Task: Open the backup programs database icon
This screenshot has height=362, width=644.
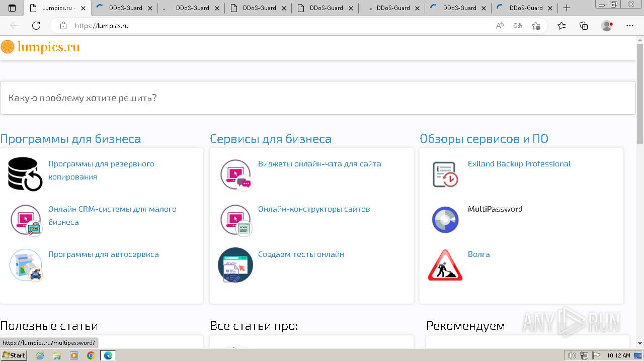Action: click(25, 174)
